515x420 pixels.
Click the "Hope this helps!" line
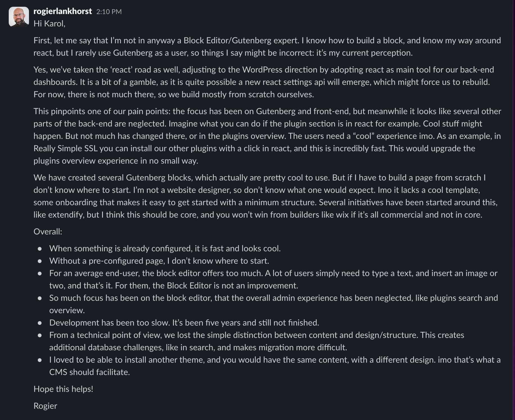[63, 389]
